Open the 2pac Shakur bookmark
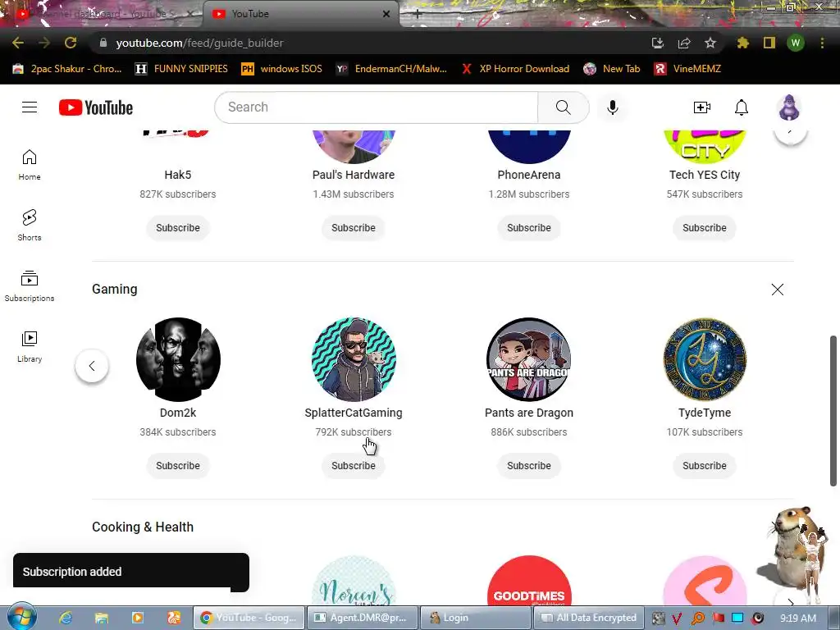 [67, 69]
